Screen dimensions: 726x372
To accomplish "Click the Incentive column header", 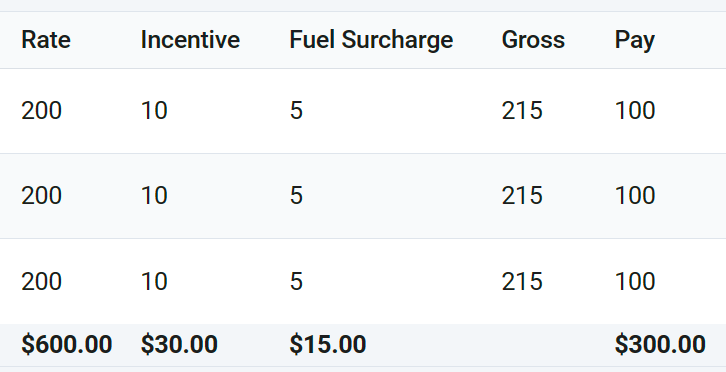I will pos(190,40).
